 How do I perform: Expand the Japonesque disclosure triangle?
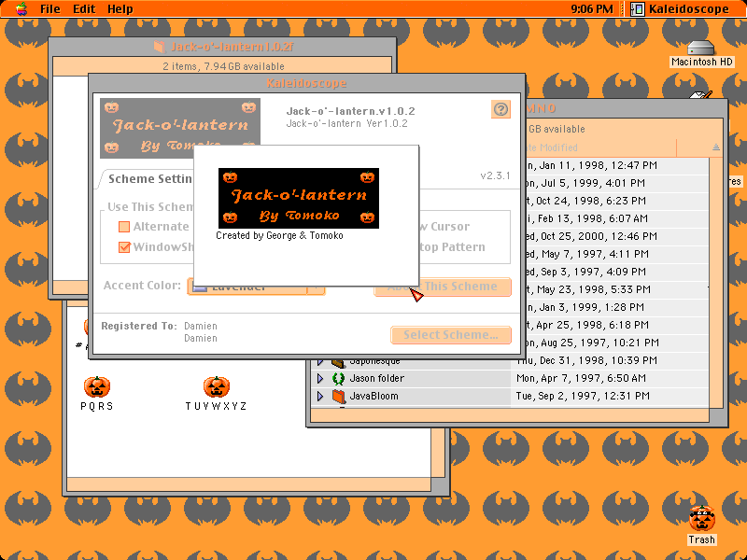click(320, 362)
